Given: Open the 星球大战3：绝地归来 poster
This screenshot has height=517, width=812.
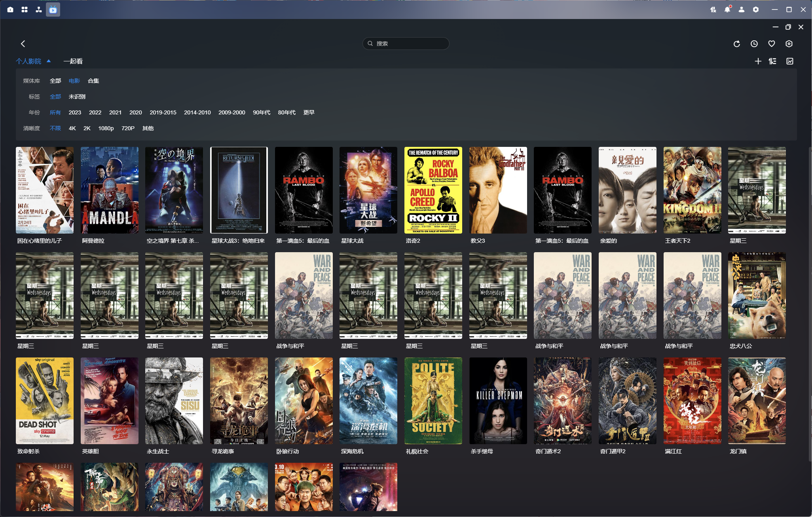Looking at the screenshot, I should point(239,190).
